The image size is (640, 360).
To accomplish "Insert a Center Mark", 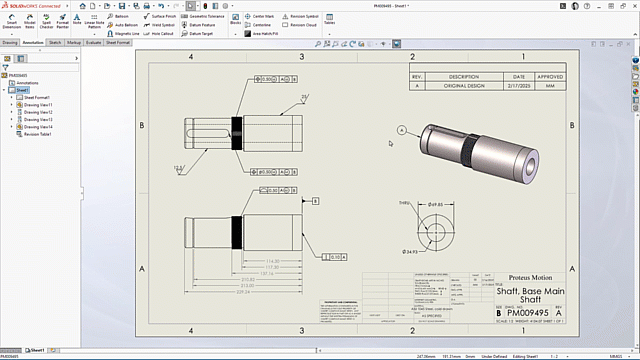I will tap(259, 16).
